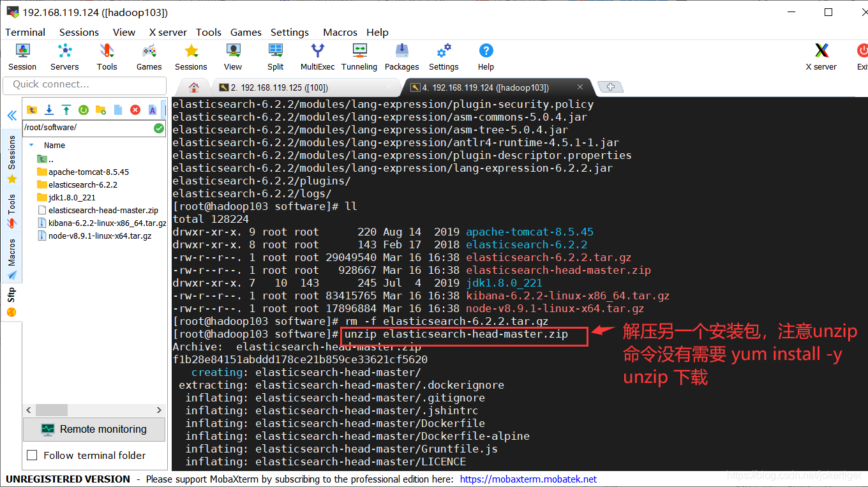Collapse the sidebar with double-chevron

(11, 116)
